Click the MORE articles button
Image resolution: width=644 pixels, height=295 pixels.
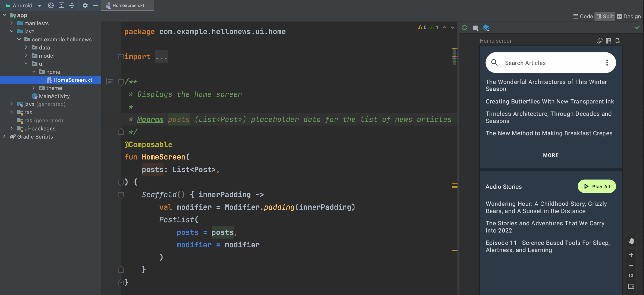pos(550,155)
